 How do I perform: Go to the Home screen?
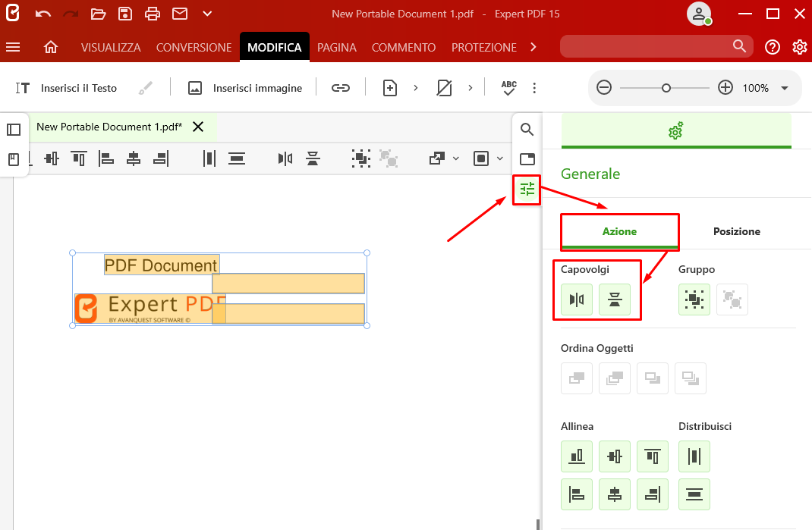click(x=51, y=48)
